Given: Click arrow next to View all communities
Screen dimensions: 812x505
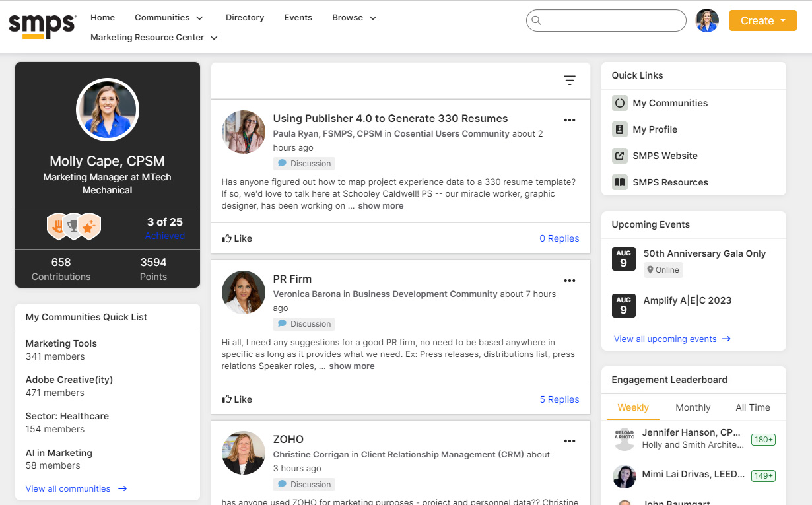Looking at the screenshot, I should pyautogui.click(x=122, y=489).
